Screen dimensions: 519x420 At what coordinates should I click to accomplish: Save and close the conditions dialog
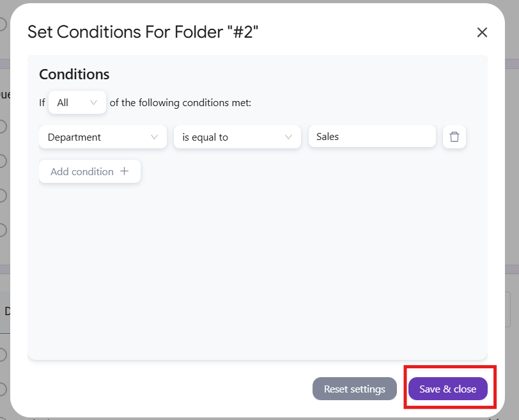[x=447, y=389]
